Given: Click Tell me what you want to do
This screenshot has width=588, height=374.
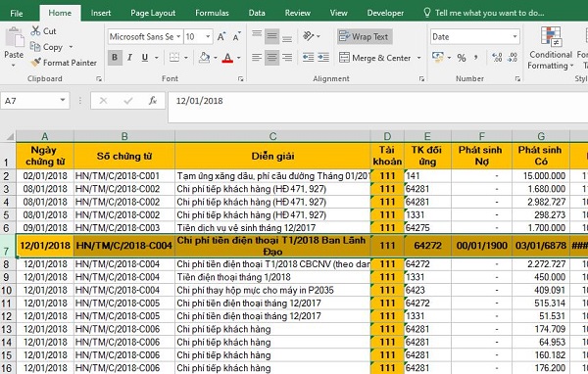Looking at the screenshot, I should pyautogui.click(x=484, y=13).
